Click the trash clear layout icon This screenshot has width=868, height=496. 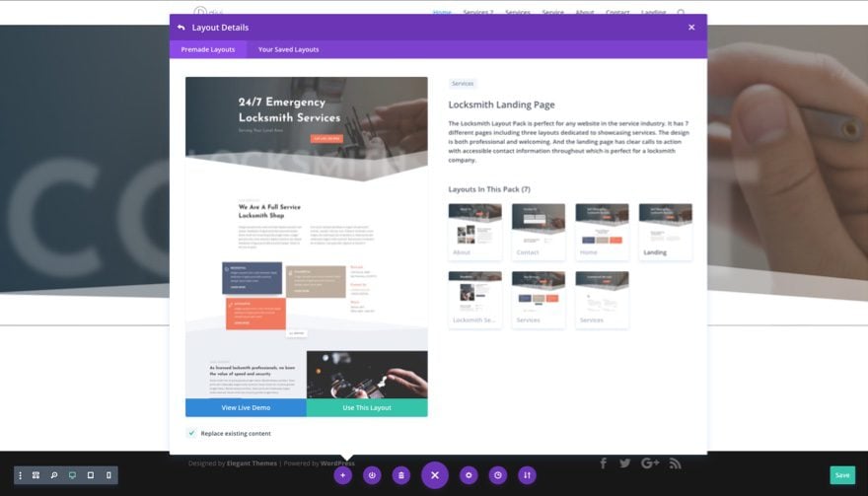click(401, 475)
